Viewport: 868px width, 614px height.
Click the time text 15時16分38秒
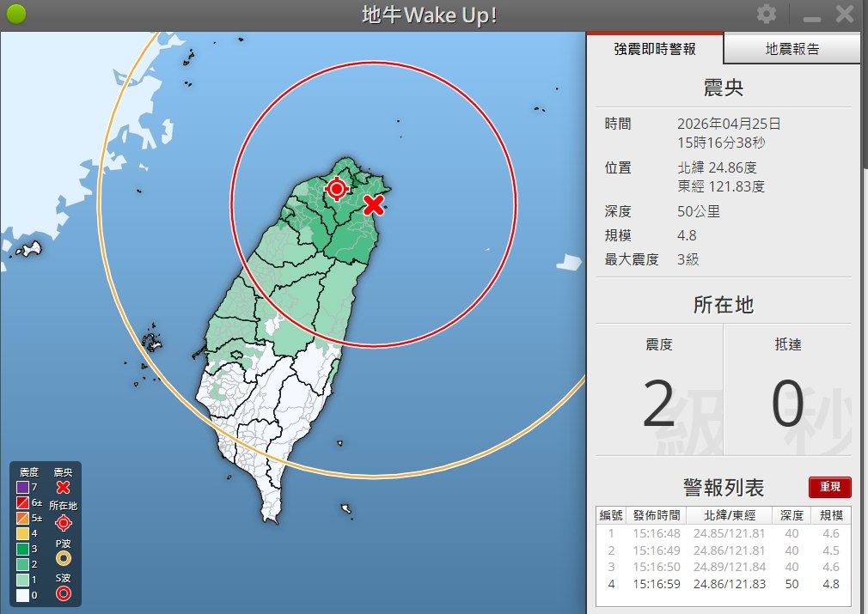pos(721,143)
